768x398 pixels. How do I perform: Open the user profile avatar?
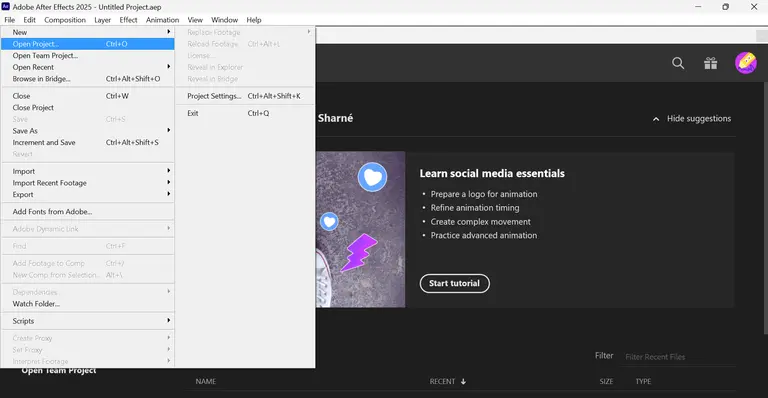[745, 63]
